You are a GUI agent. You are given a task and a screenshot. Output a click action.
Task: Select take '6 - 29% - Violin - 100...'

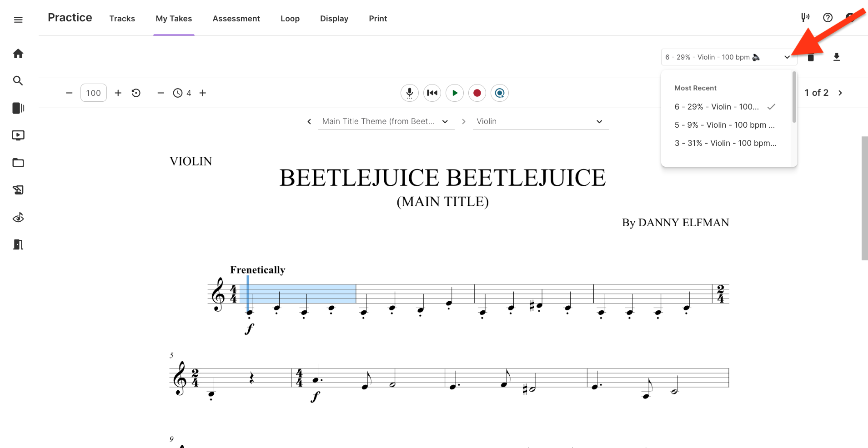click(x=726, y=107)
